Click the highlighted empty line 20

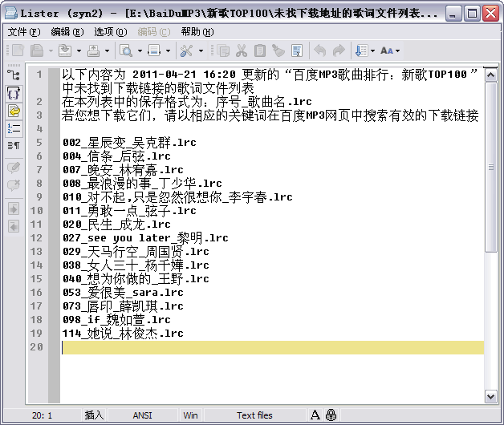tap(273, 347)
